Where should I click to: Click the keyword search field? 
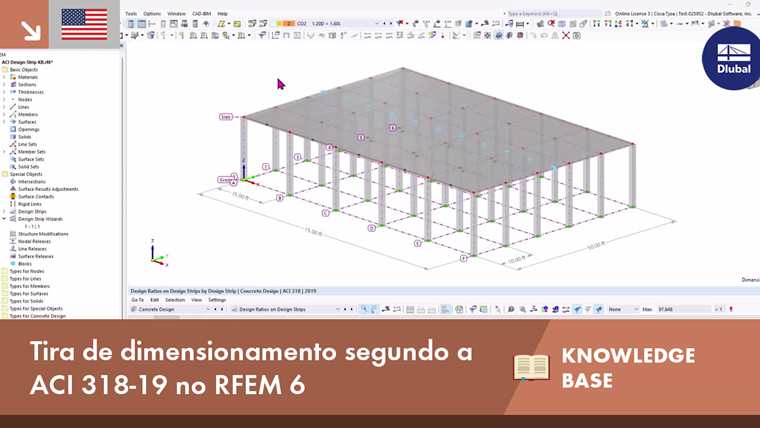pos(554,14)
